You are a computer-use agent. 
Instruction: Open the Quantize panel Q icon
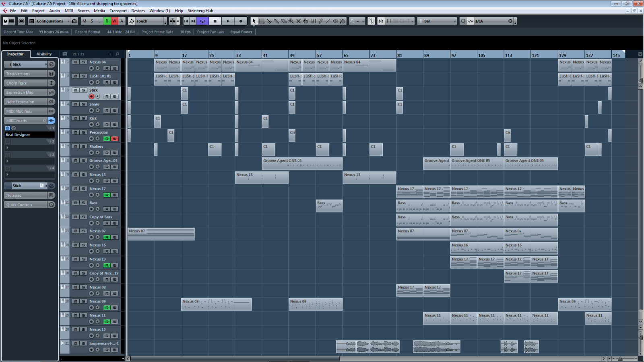click(x=463, y=21)
